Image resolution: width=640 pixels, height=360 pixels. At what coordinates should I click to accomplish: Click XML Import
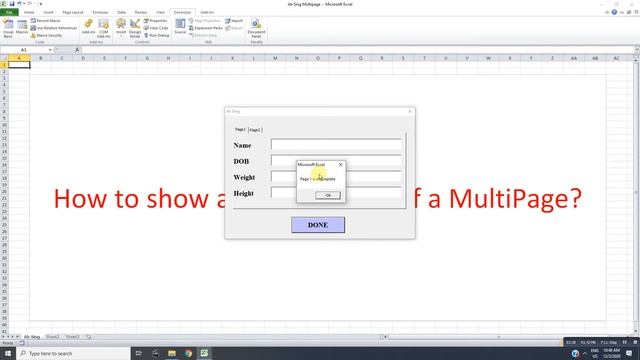[x=234, y=20]
